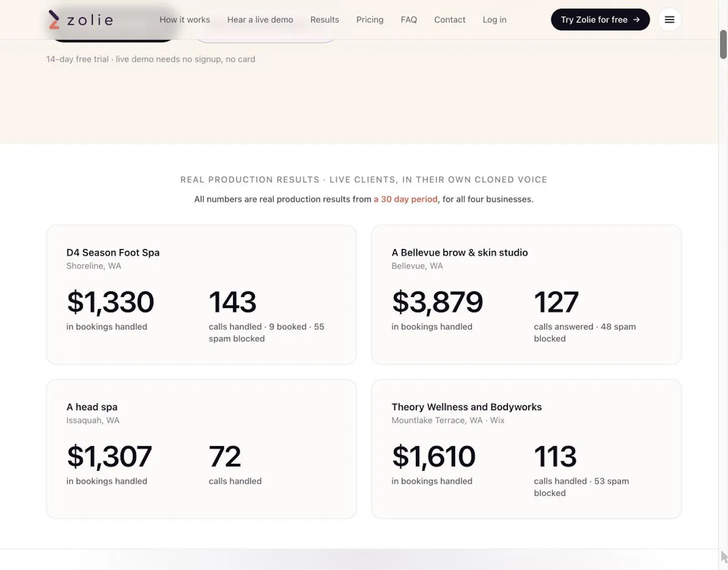Click the $1,610 bookings figure
The image size is (728, 570).
(434, 456)
